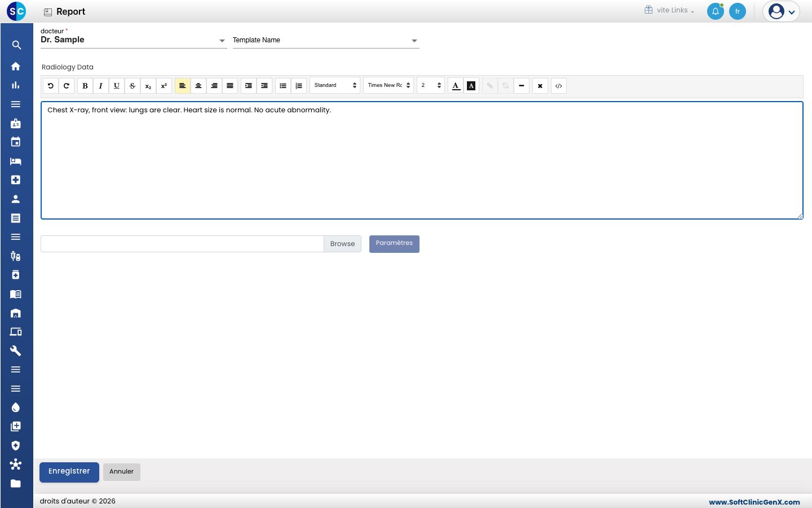Click inside the Radiology Data text editor
The image size is (812, 508).
pyautogui.click(x=422, y=160)
